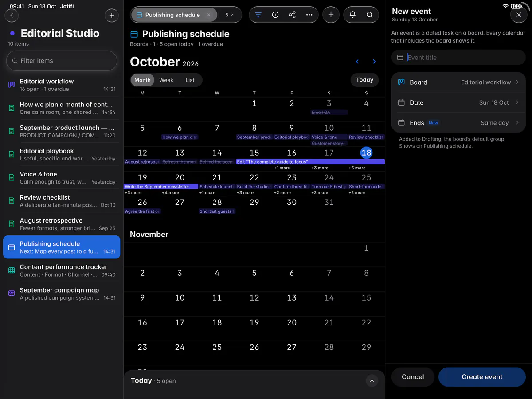The width and height of the screenshot is (532, 399).
Task: Click Wi-Fi status icon
Action: tap(505, 6)
